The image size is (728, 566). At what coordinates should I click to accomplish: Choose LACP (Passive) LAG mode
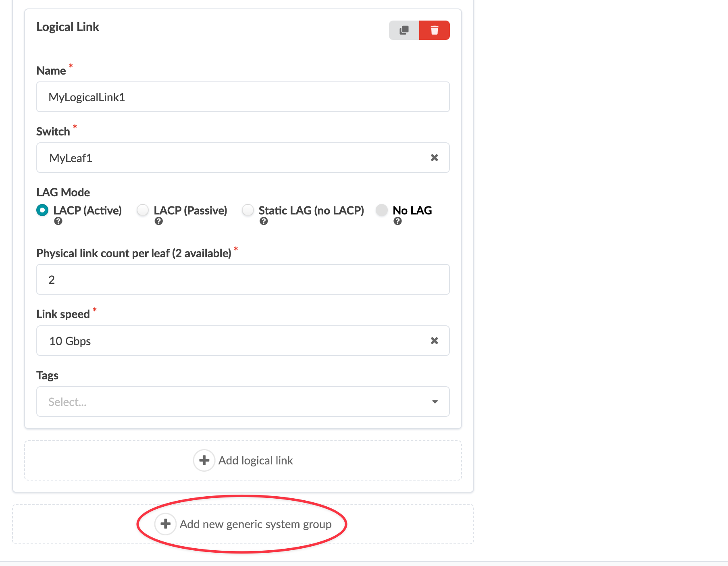(x=143, y=210)
